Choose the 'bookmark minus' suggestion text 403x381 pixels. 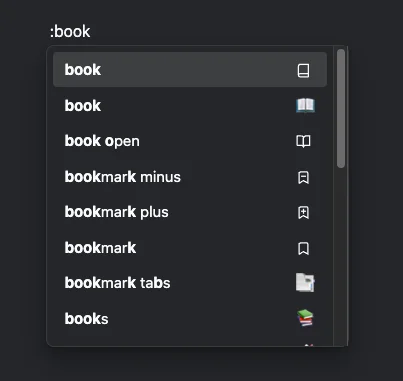tap(123, 177)
